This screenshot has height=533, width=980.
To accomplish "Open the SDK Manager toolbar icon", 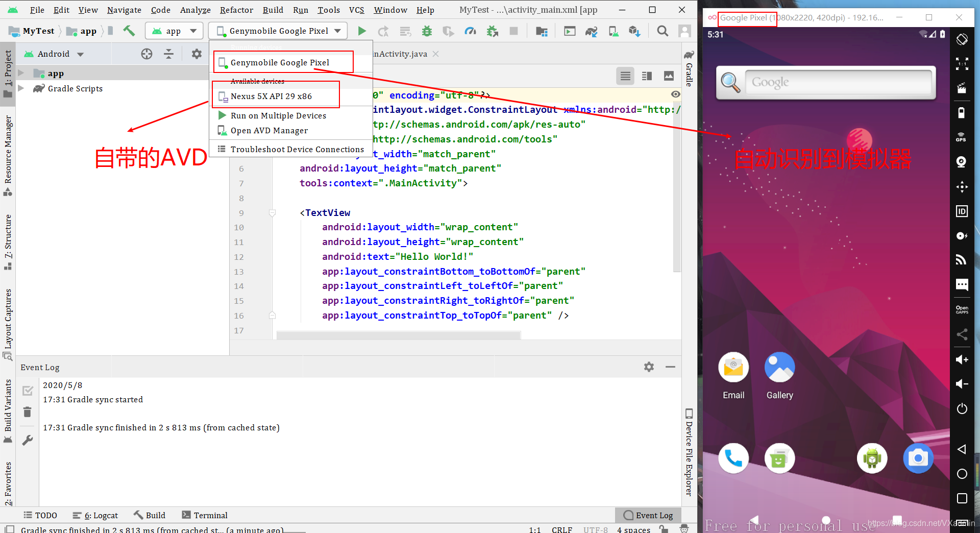I will point(634,31).
